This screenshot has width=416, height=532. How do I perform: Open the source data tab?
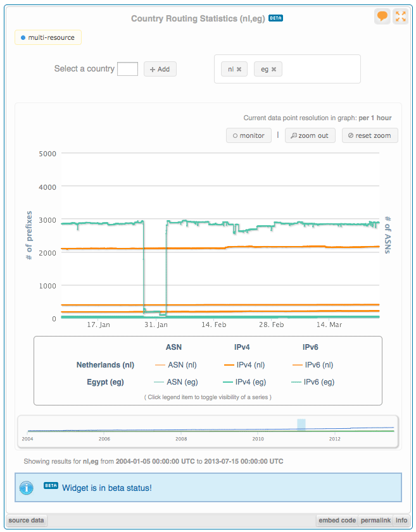(x=25, y=520)
